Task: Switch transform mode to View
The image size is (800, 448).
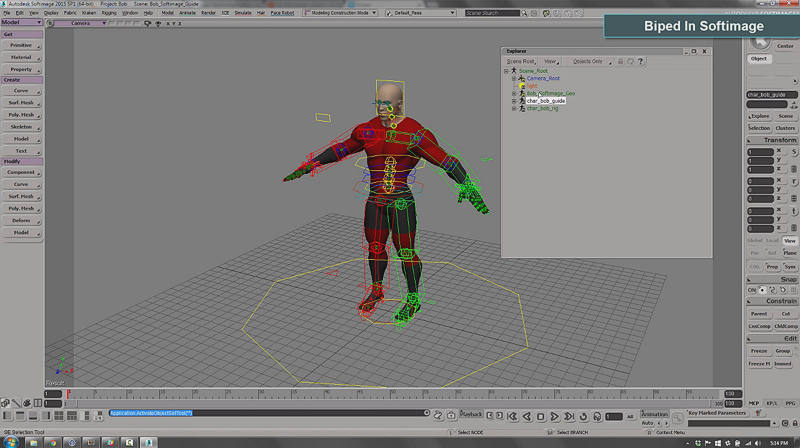Action: pyautogui.click(x=790, y=241)
